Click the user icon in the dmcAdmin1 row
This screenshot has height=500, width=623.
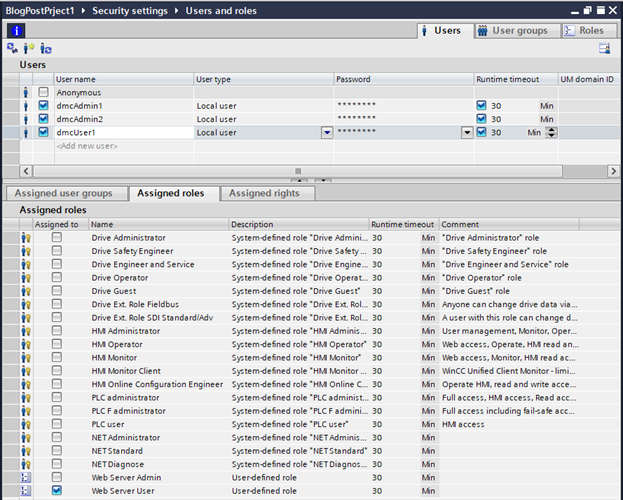coord(26,106)
